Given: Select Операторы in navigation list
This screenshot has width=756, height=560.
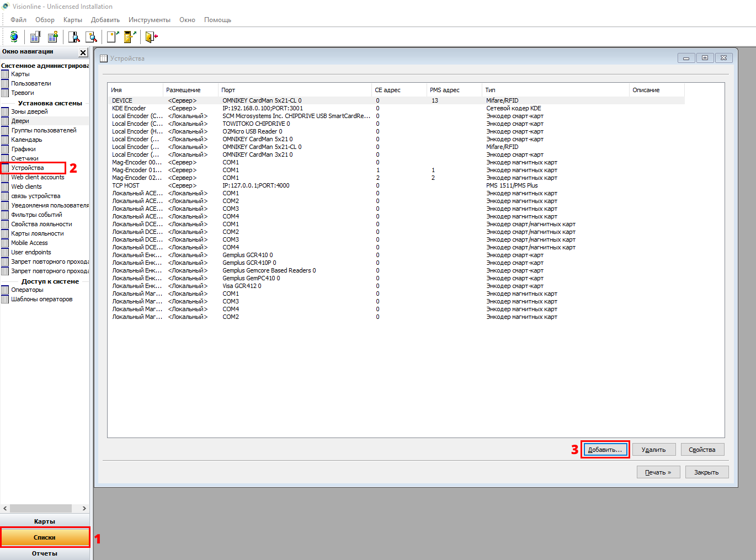Looking at the screenshot, I should pyautogui.click(x=27, y=290).
